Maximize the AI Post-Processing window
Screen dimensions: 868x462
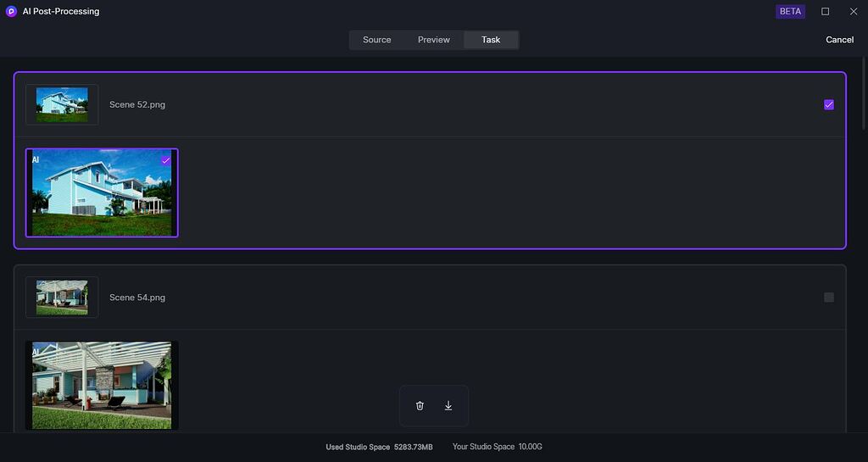tap(825, 12)
